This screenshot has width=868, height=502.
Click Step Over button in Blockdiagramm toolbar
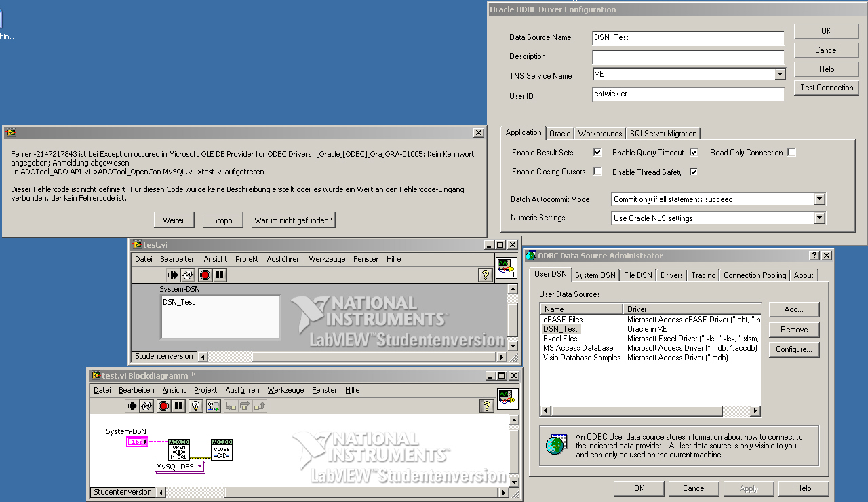click(245, 406)
